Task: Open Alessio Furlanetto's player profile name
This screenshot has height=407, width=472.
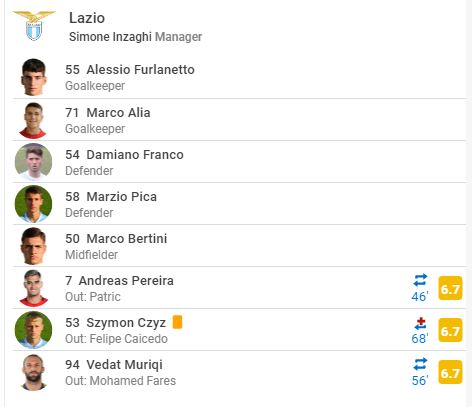Action: pyautogui.click(x=140, y=70)
